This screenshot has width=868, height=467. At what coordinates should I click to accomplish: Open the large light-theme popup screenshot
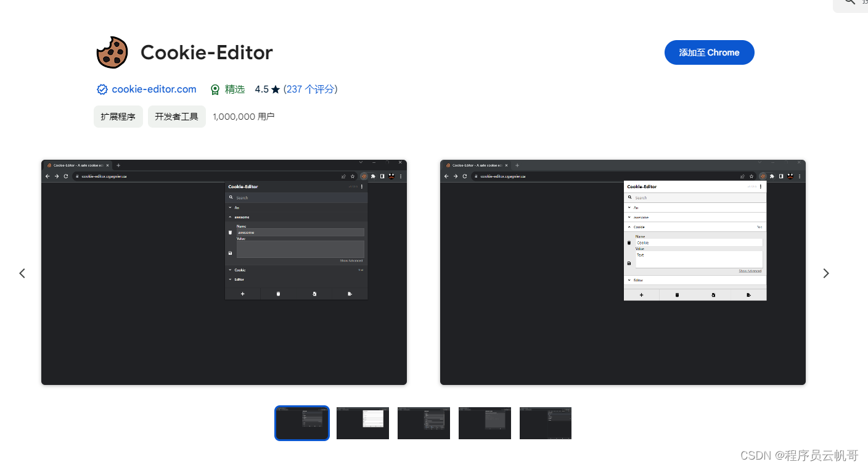coord(623,272)
